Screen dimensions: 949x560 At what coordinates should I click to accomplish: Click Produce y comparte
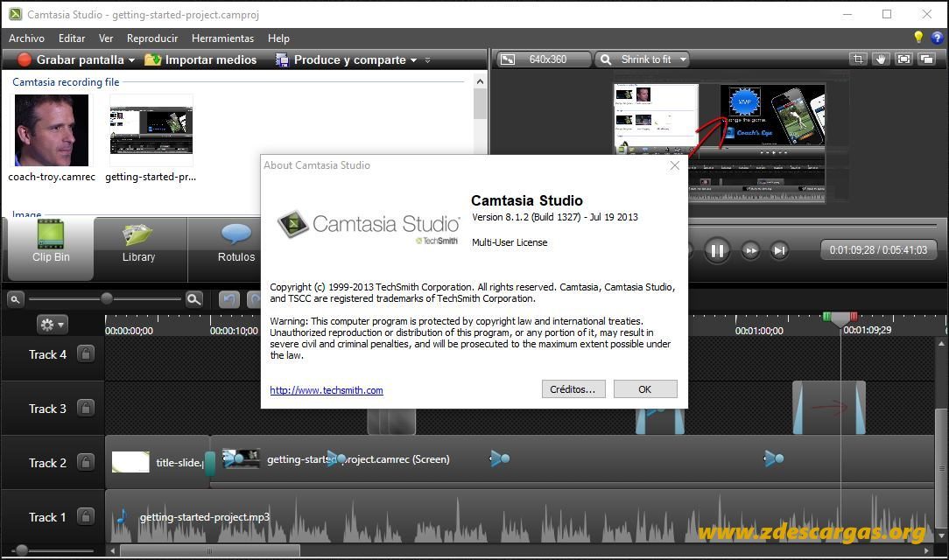click(x=341, y=59)
